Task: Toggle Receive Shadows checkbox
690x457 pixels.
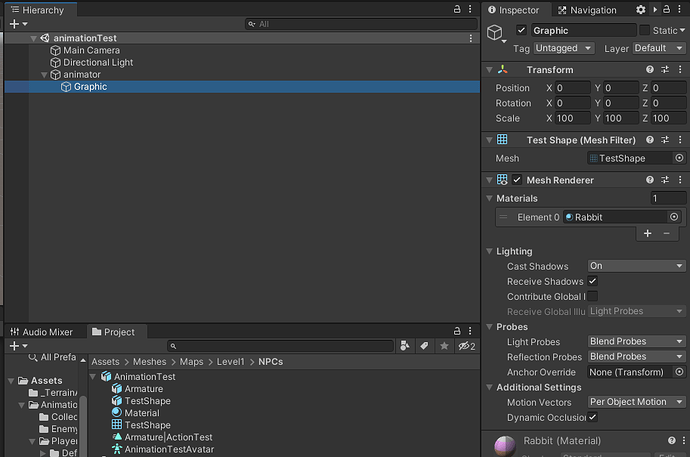Action: [x=593, y=281]
